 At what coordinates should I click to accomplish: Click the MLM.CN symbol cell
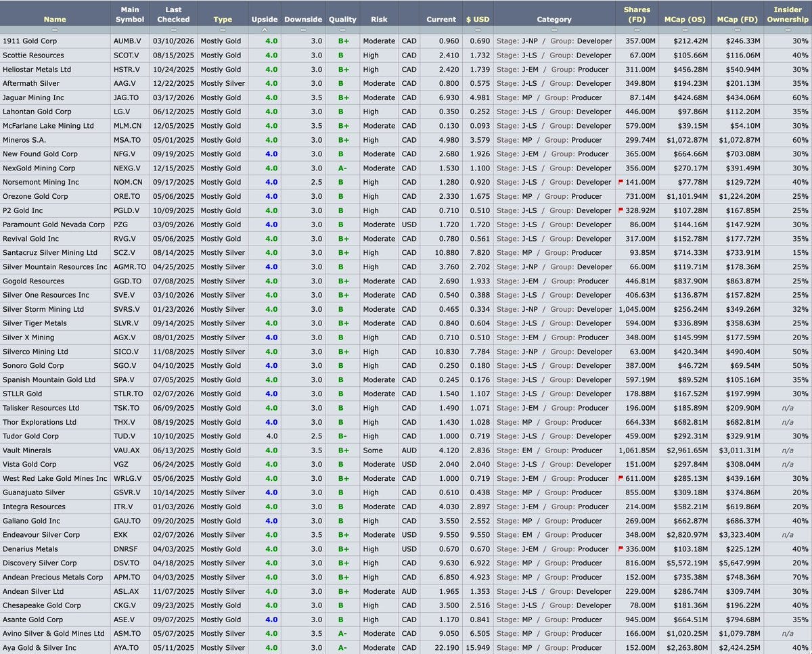click(128, 126)
